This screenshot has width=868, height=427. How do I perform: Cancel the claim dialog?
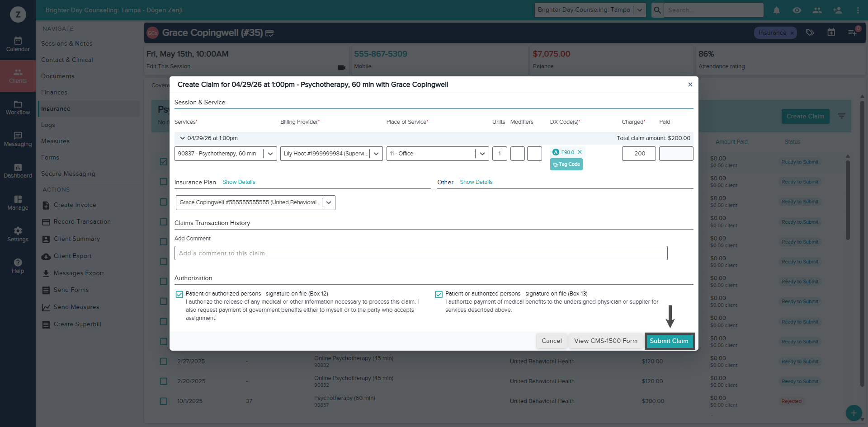(x=552, y=341)
